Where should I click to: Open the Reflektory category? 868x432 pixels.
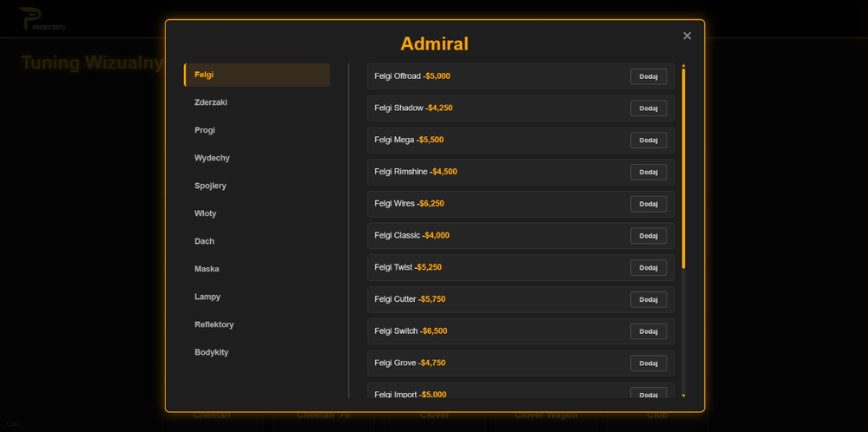[x=257, y=324]
